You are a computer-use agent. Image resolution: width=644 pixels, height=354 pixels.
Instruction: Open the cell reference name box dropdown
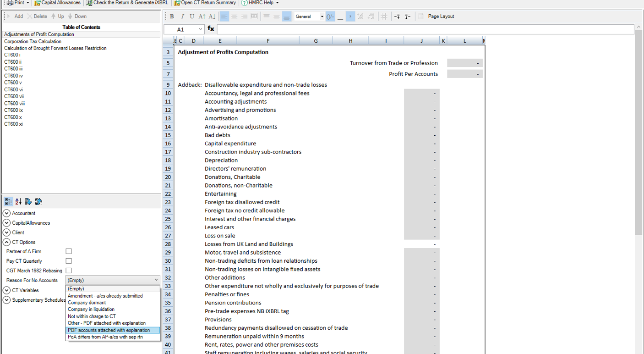(200, 29)
